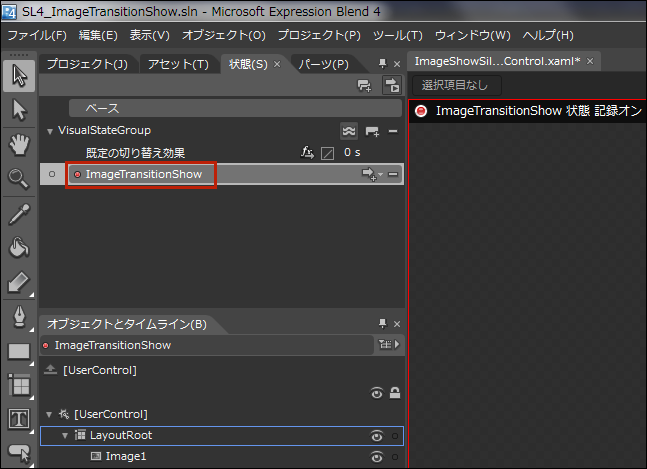Image resolution: width=647 pixels, height=469 pixels.
Task: Open View menu
Action: [x=150, y=35]
